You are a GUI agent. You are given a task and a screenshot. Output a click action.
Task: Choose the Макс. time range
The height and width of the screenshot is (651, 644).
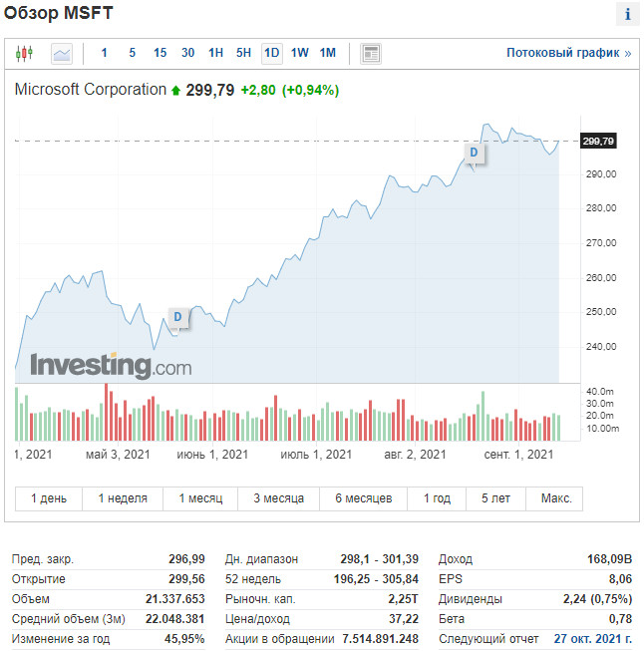pos(556,498)
